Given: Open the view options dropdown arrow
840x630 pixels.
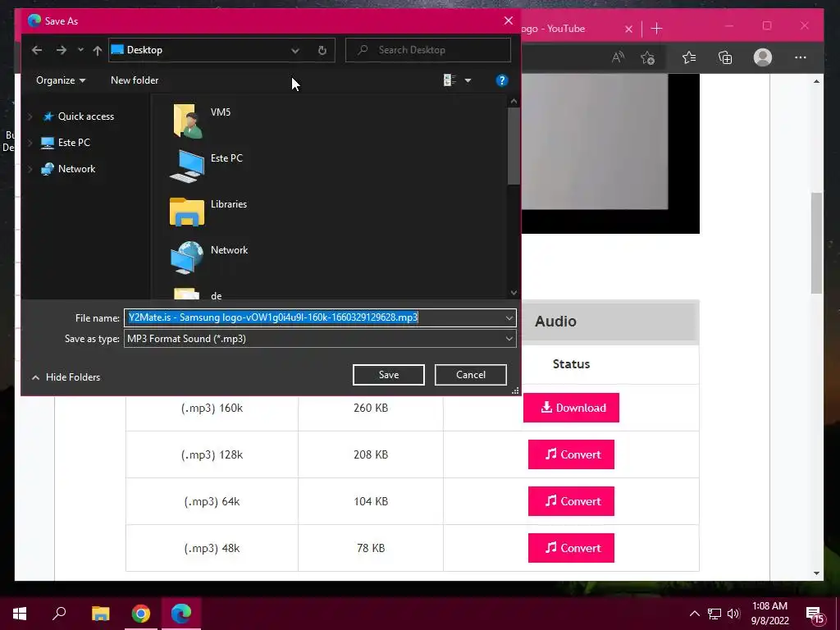Looking at the screenshot, I should (x=468, y=80).
